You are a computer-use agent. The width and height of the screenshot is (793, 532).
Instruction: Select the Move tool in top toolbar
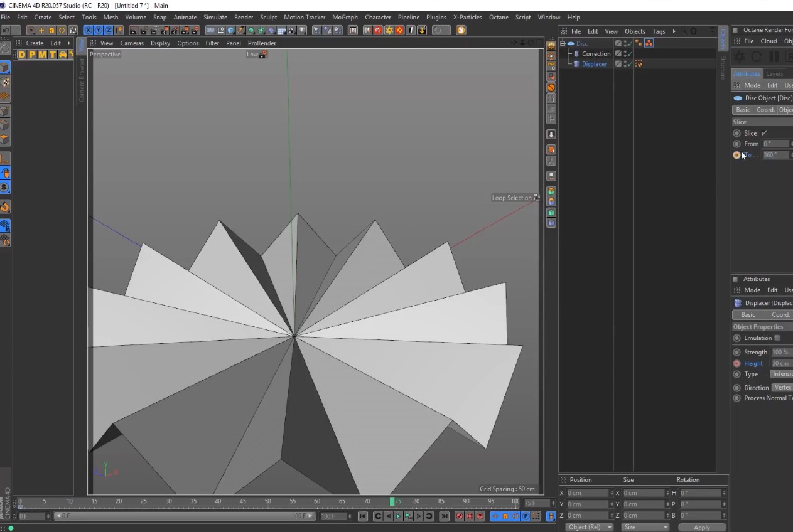(41, 30)
